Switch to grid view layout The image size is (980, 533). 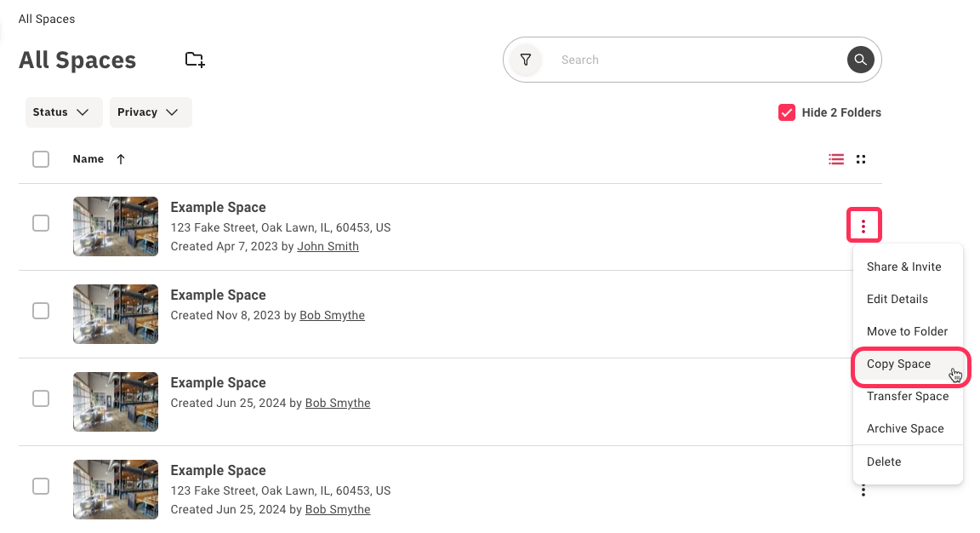861,159
